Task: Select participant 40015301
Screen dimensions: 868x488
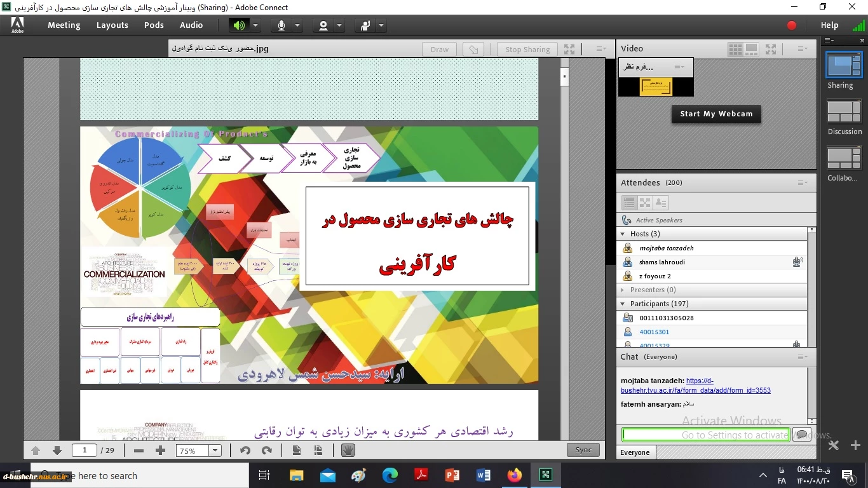Action: tap(712, 332)
